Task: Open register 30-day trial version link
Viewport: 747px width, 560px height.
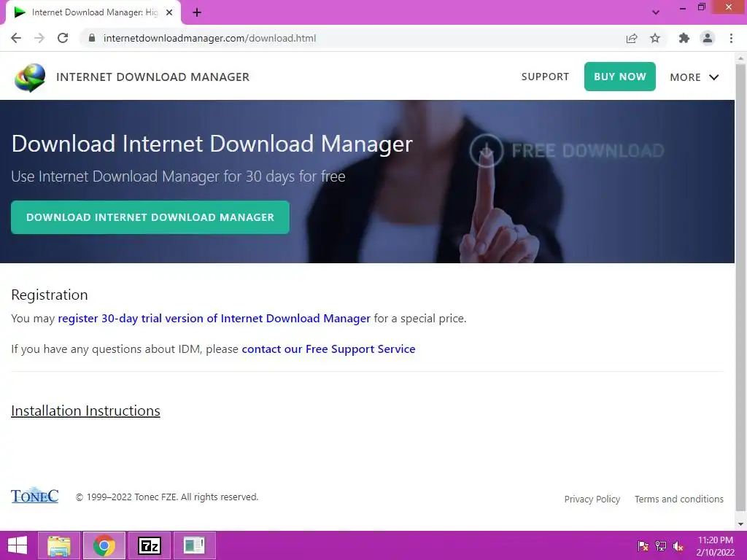Action: (214, 318)
